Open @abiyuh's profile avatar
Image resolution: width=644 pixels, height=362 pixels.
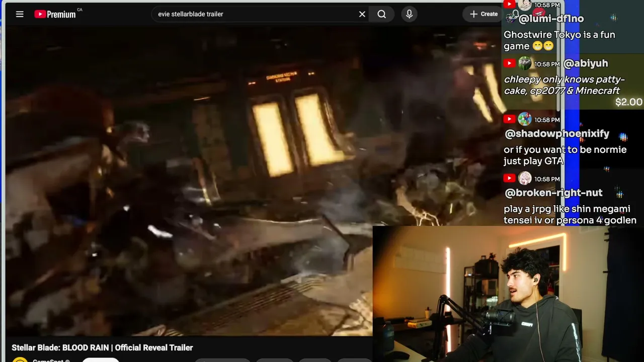pos(525,63)
